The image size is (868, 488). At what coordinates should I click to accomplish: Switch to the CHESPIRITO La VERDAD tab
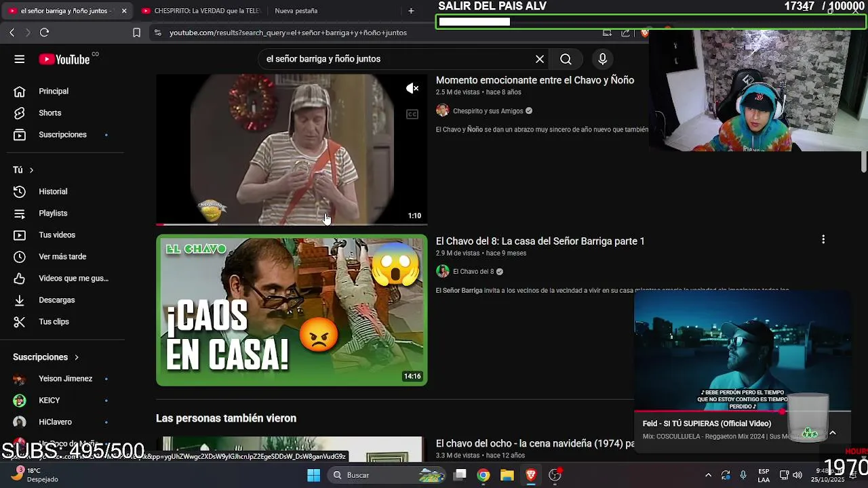[201, 11]
